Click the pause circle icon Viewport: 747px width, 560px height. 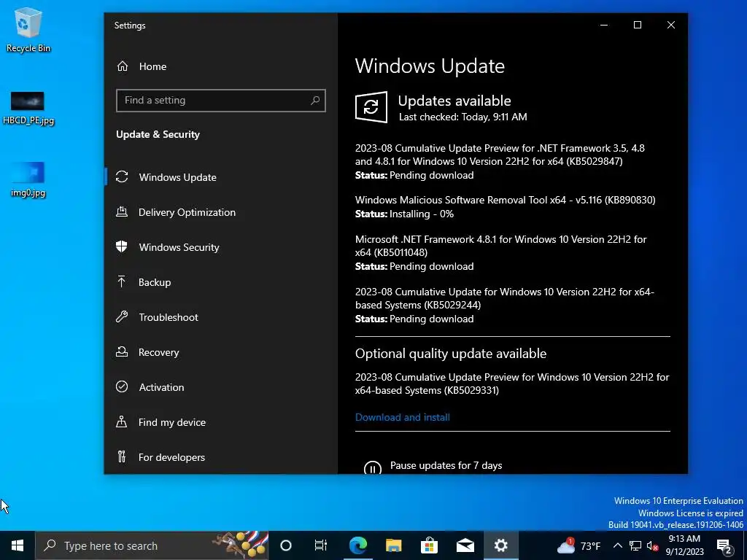pos(373,468)
